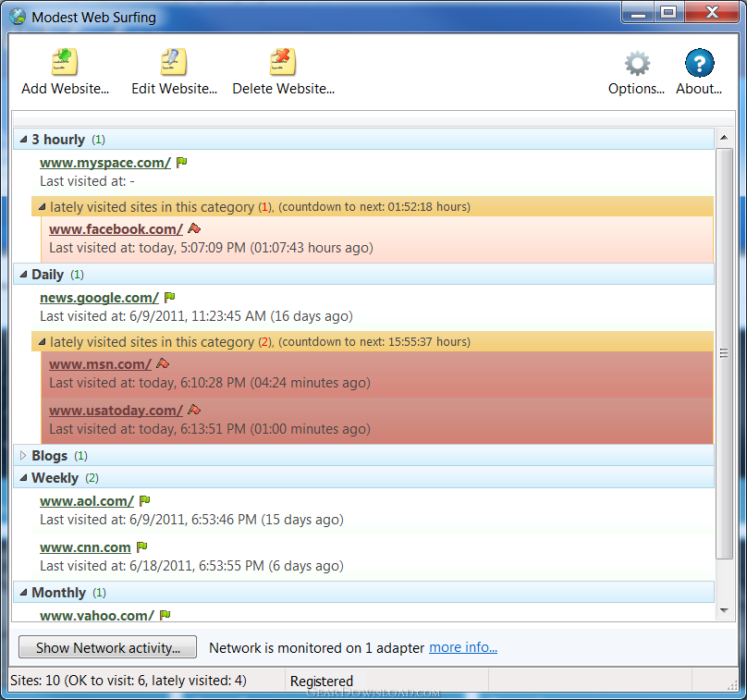Image resolution: width=747 pixels, height=700 pixels.
Task: Collapse lately visited sites under Daily
Action: click(42, 341)
